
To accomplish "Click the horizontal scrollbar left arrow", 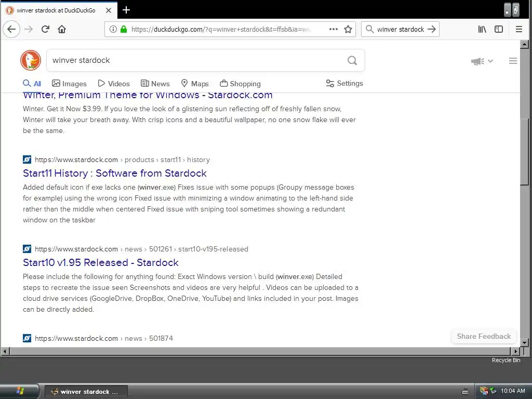I will pyautogui.click(x=5, y=352).
